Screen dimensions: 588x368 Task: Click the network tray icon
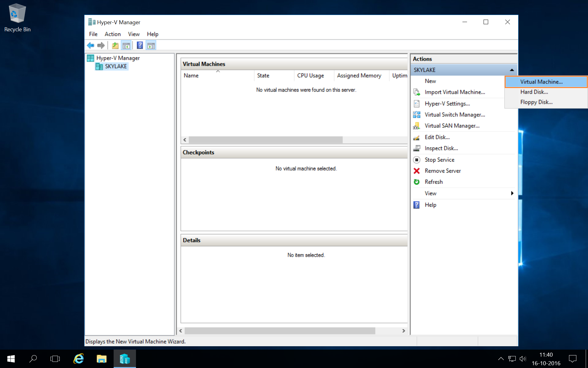pos(512,359)
